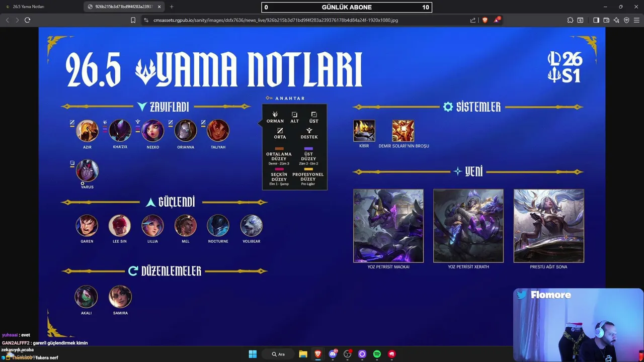
Task: Click the share page icon in address bar
Action: tap(473, 20)
